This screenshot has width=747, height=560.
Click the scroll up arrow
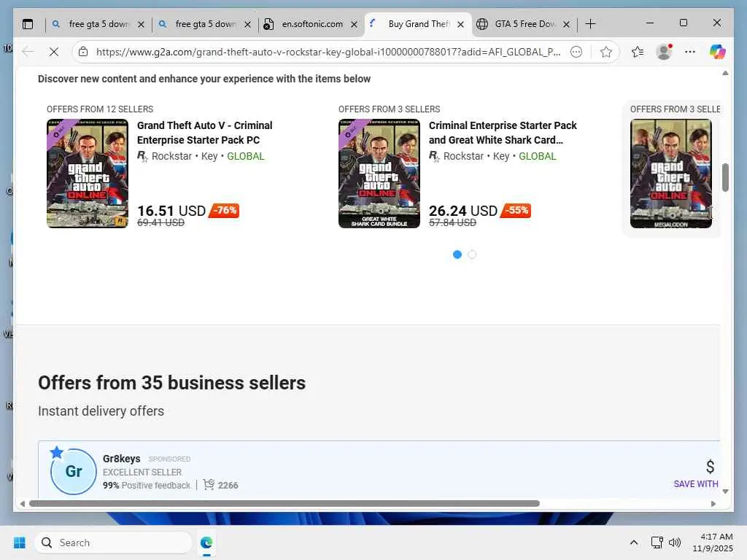[x=725, y=73]
